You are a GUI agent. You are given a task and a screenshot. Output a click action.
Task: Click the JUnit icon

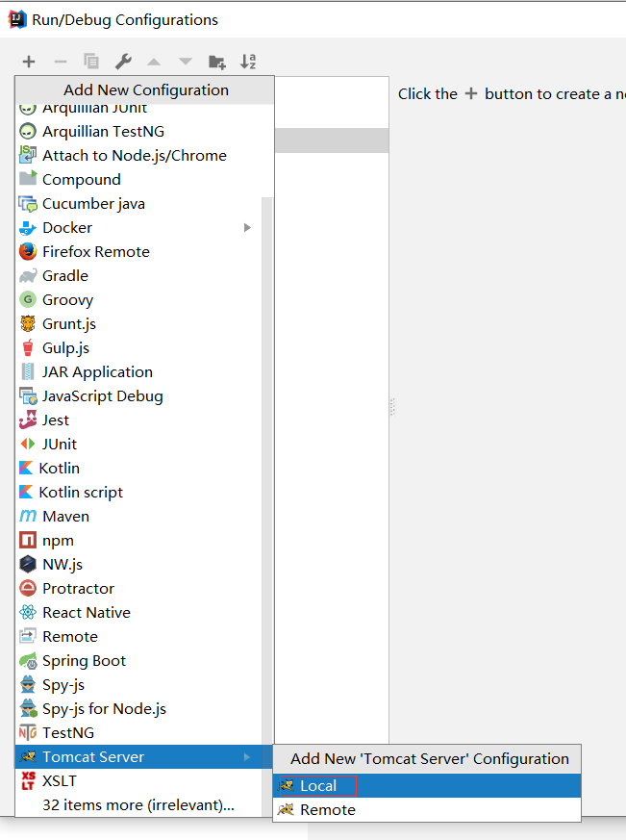28,444
